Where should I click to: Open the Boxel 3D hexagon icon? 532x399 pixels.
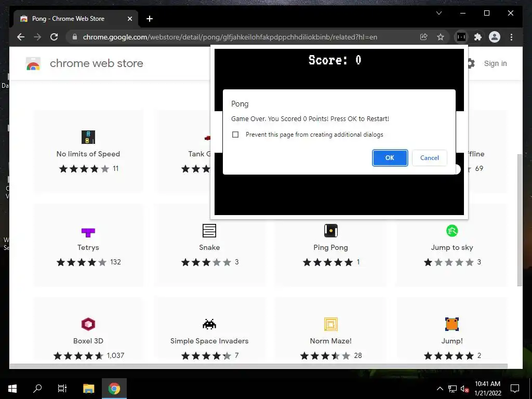click(88, 324)
